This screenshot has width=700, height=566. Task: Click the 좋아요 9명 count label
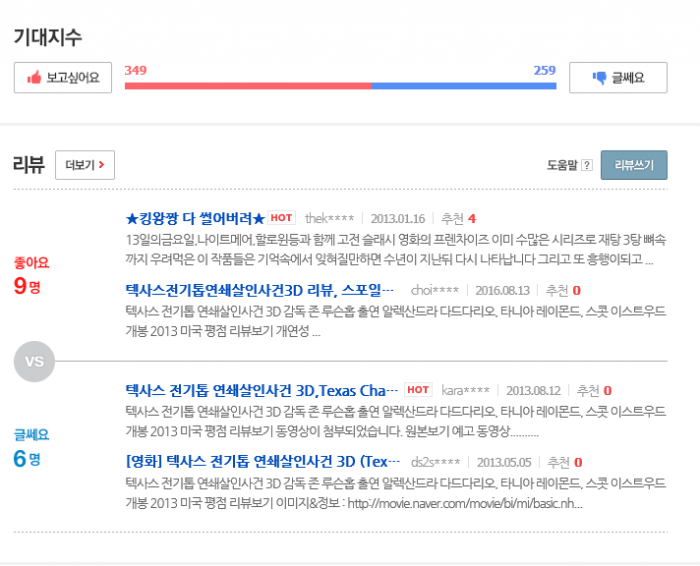pos(30,277)
